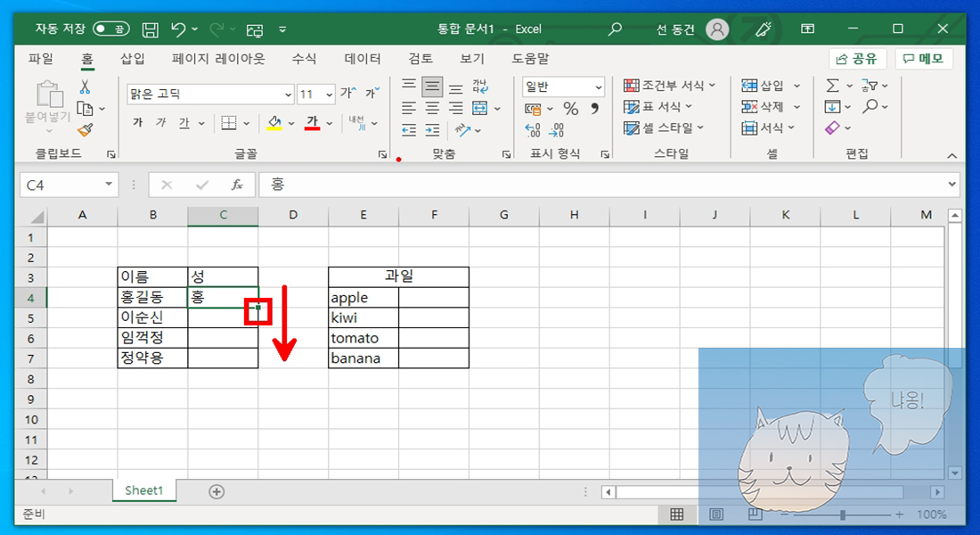Open the 수식 tab
Viewport: 980px width, 535px height.
coord(304,59)
